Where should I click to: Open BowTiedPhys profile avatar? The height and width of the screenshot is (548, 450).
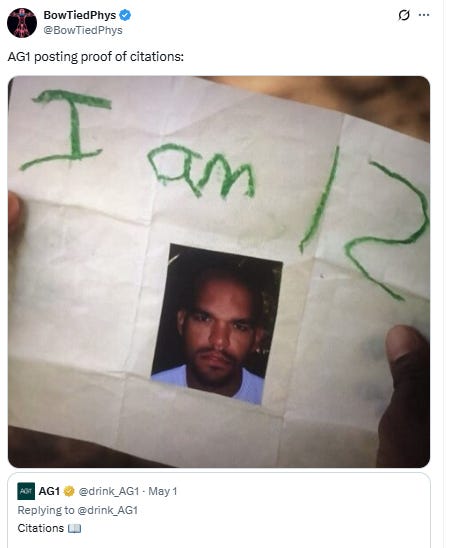[x=22, y=23]
